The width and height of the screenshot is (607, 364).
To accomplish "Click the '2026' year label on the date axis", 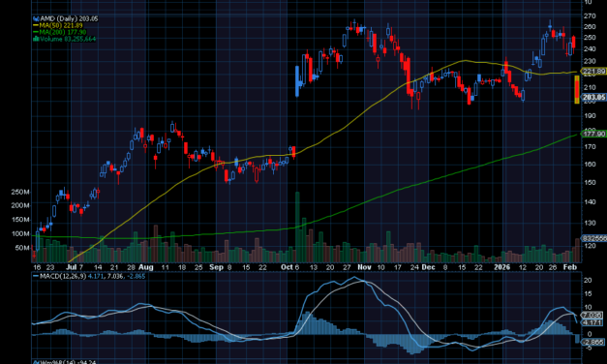I will coord(502,267).
